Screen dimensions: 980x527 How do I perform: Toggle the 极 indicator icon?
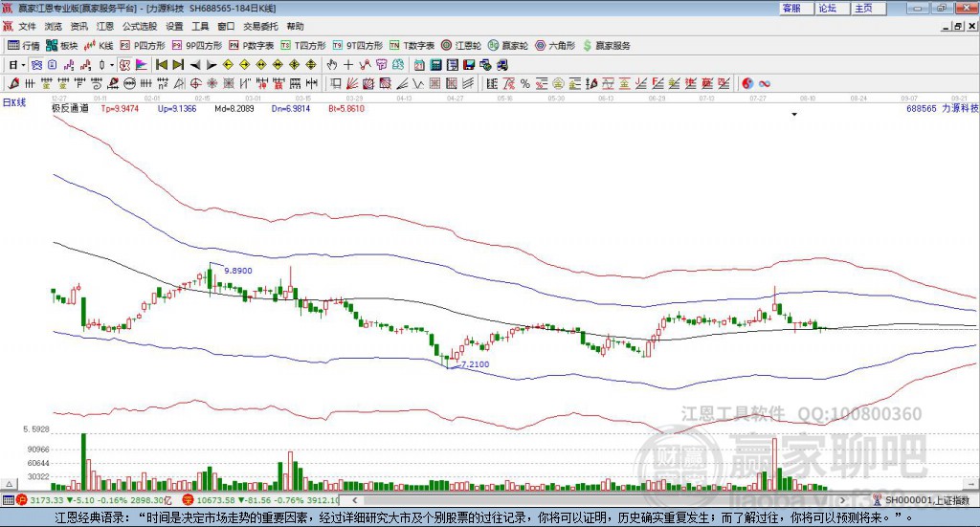click(125, 65)
